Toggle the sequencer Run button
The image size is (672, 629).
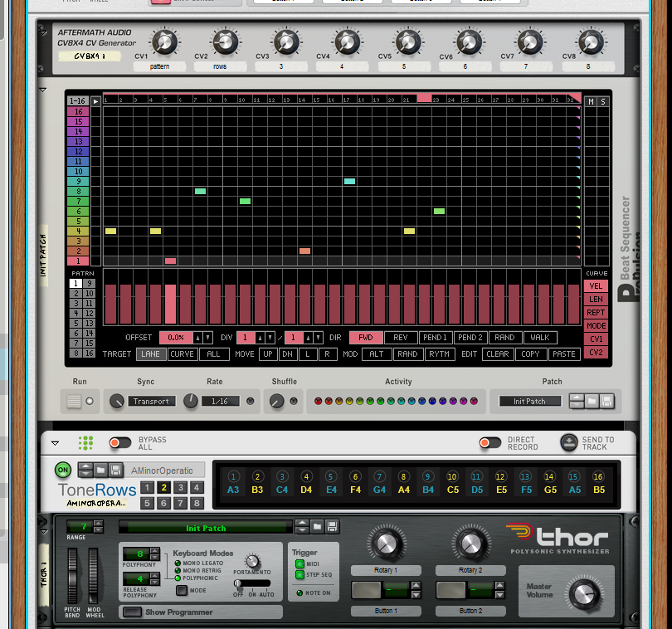point(74,402)
